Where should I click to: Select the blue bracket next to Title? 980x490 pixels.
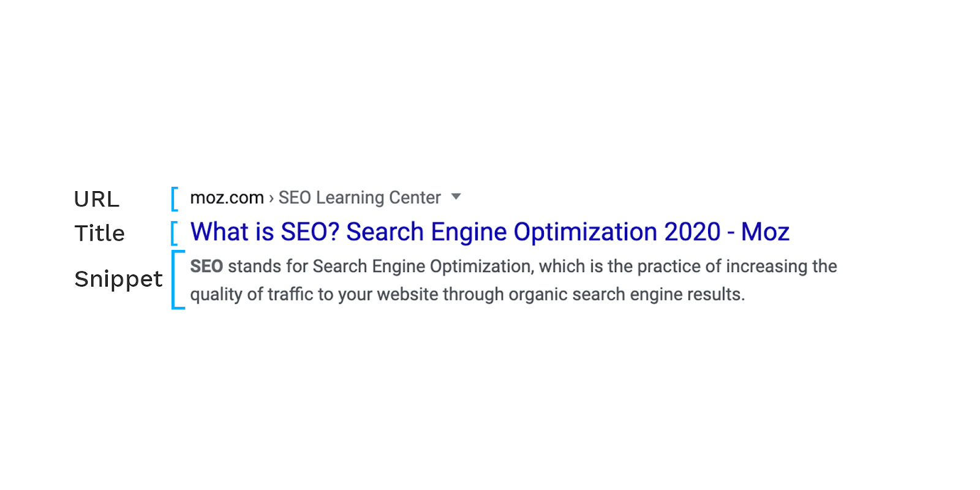click(x=175, y=233)
